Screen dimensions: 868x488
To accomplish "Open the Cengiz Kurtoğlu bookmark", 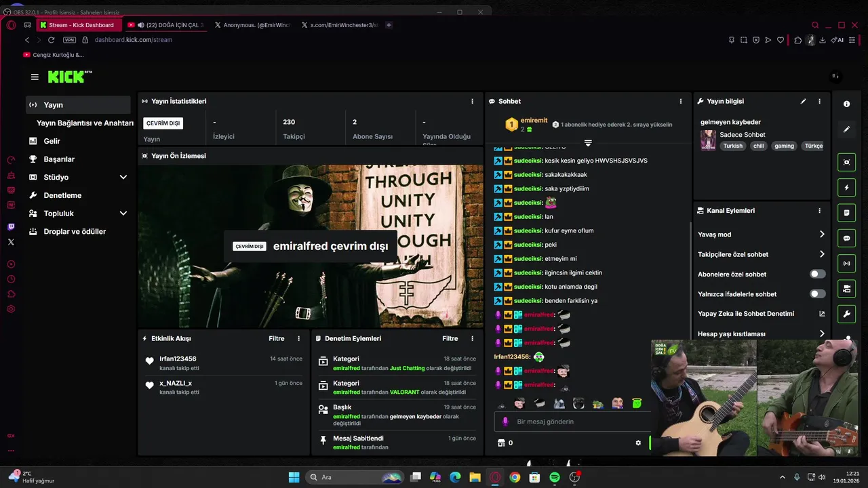I will [x=54, y=55].
